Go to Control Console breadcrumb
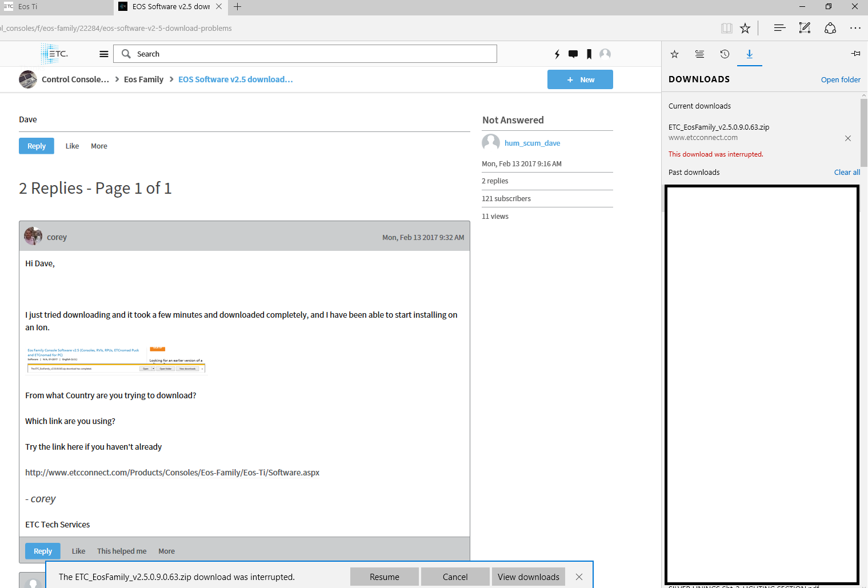The width and height of the screenshot is (868, 588). pos(75,79)
